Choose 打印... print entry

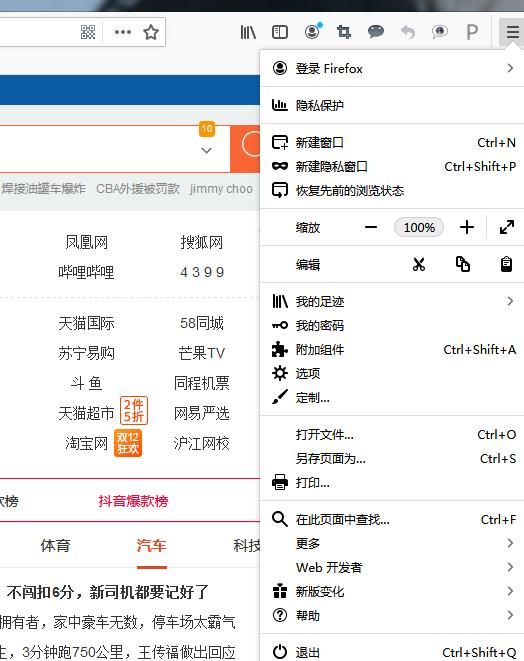pos(392,483)
